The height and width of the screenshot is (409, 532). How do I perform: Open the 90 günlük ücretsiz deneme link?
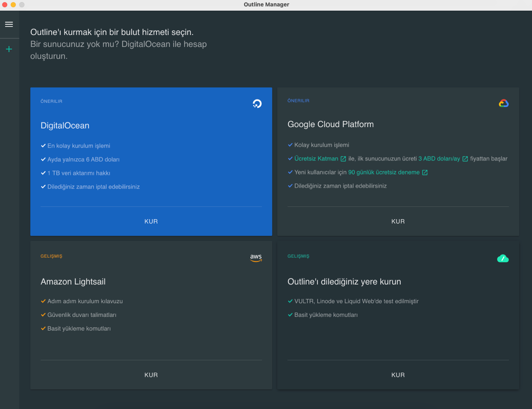click(384, 172)
